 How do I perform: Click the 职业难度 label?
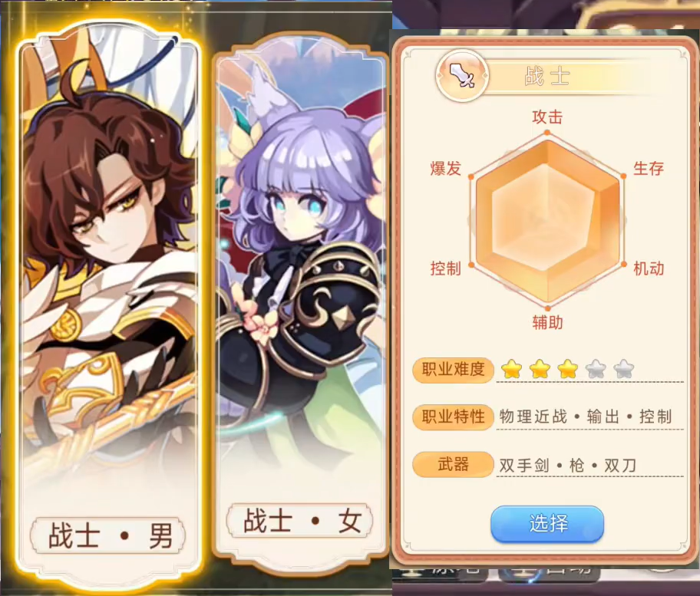(453, 370)
